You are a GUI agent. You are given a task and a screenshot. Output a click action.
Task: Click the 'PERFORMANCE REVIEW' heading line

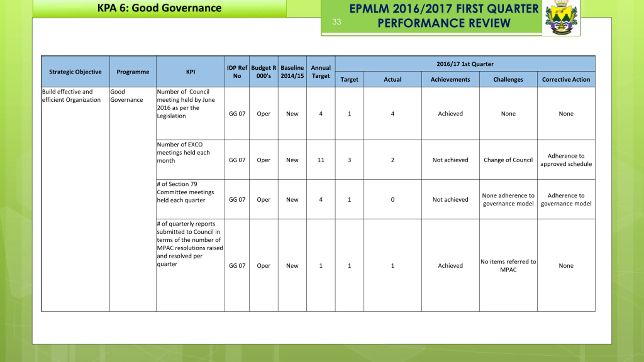point(444,23)
